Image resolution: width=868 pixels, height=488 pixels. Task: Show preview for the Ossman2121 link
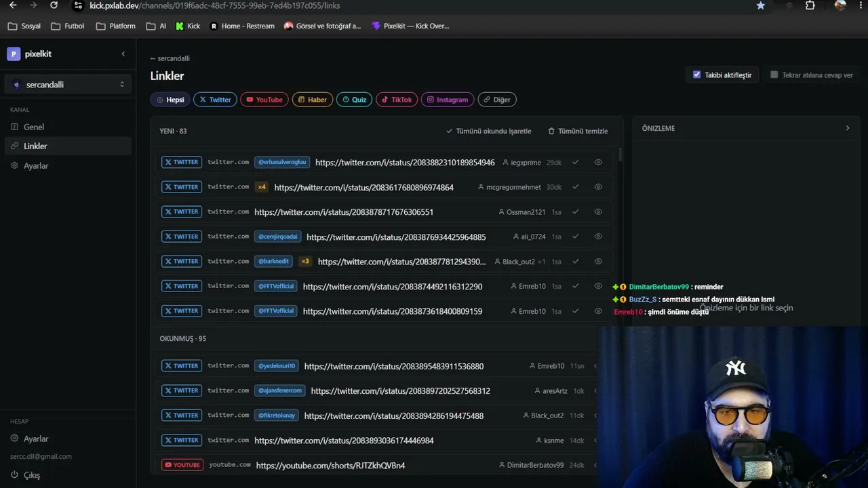click(x=598, y=212)
